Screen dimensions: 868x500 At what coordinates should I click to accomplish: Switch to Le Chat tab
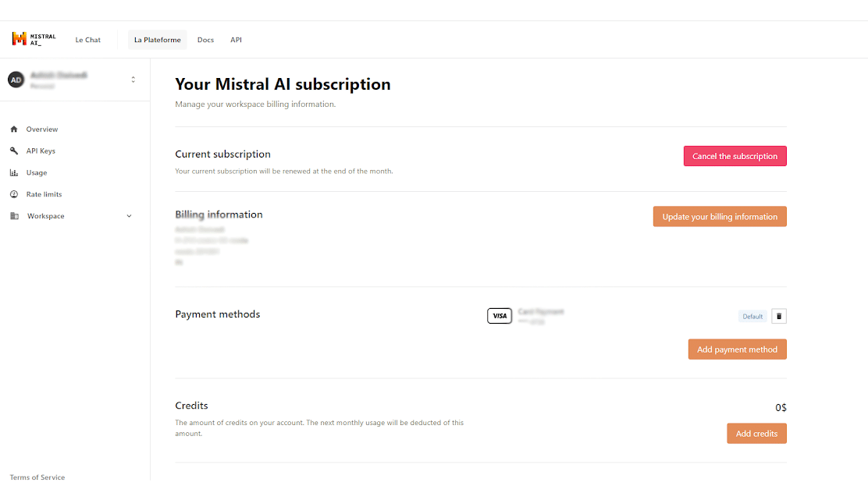pyautogui.click(x=88, y=40)
